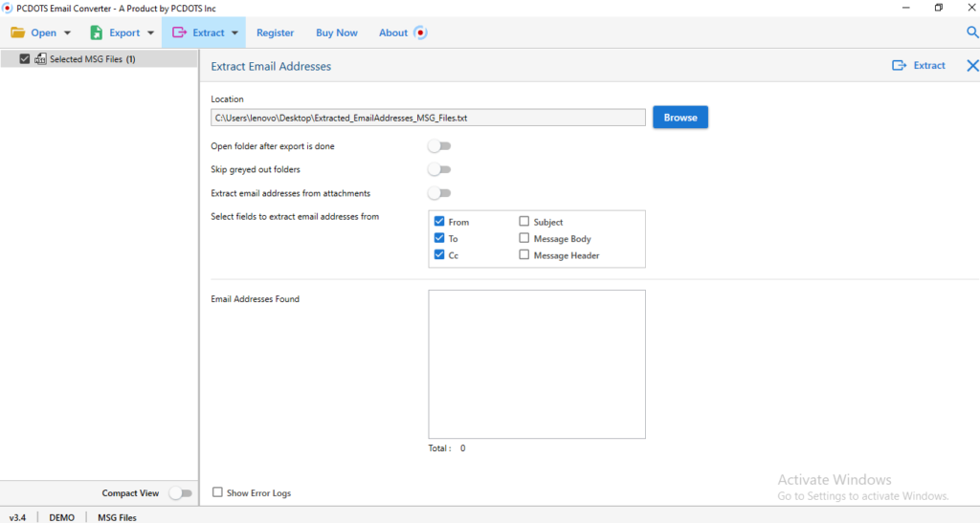The width and height of the screenshot is (980, 523).
Task: Expand the Extract dropdown arrow
Action: [x=235, y=33]
